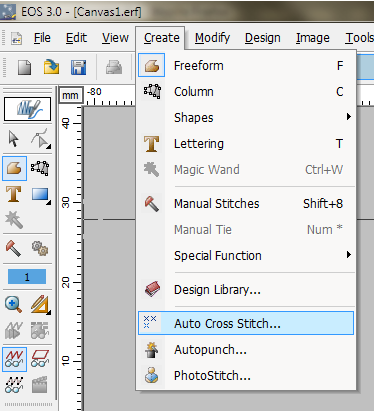374x411 pixels.
Task: Open the View menu
Action: (115, 38)
